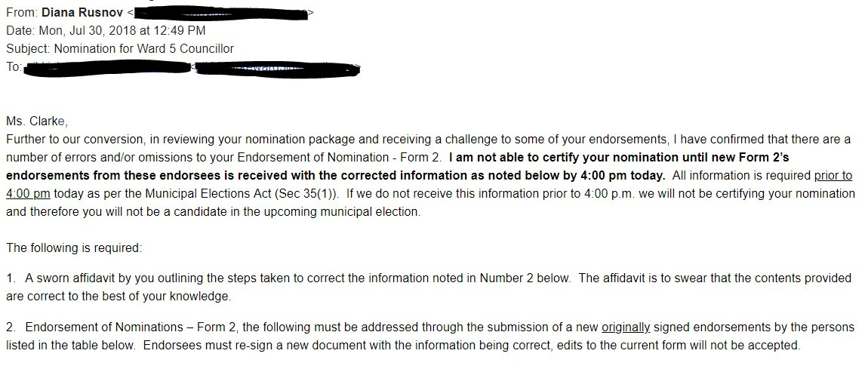
Task: Click the underlined '4:00 pm' text
Action: 28,195
